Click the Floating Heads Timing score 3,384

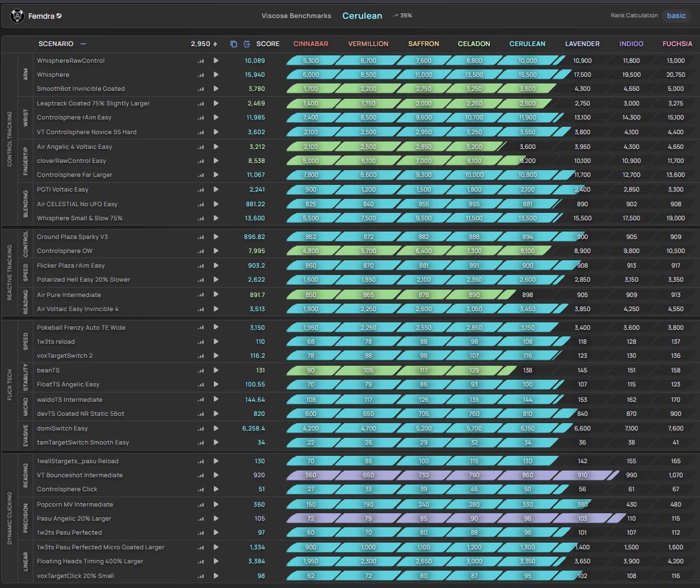click(x=256, y=561)
